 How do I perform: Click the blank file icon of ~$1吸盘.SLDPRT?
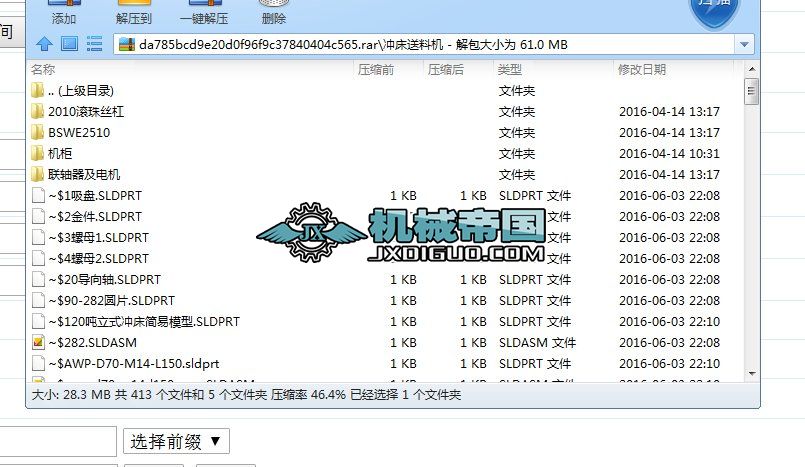pos(38,196)
